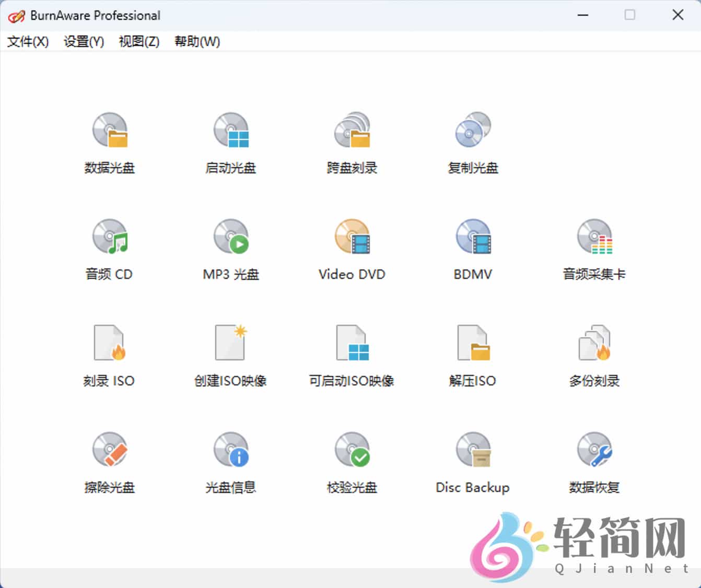
Task: Open the 文件(X) menu
Action: point(27,41)
